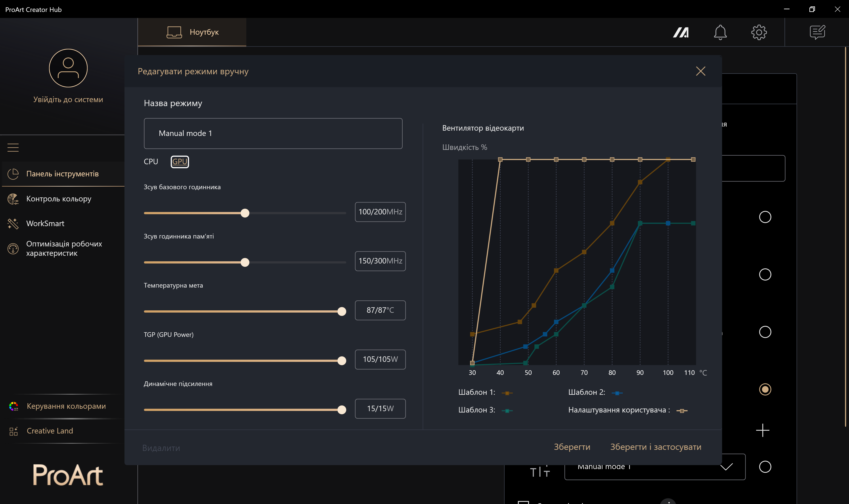Click the ASUS slash logo icon
The height and width of the screenshot is (504, 849).
681,32
